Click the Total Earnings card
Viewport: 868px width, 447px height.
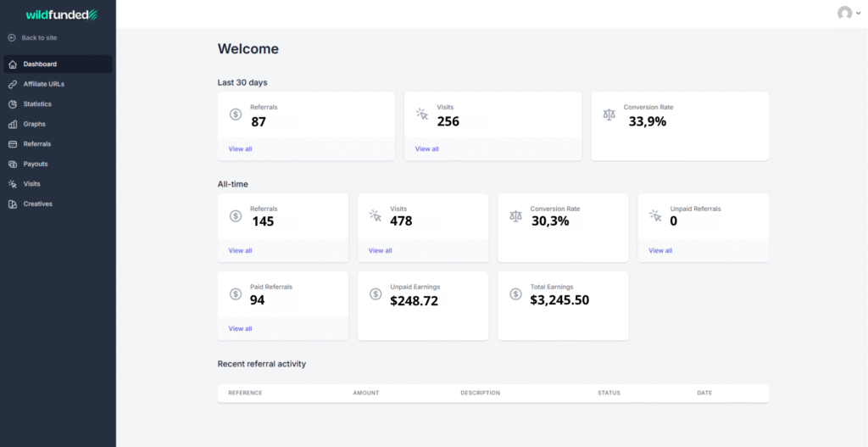[563, 305]
